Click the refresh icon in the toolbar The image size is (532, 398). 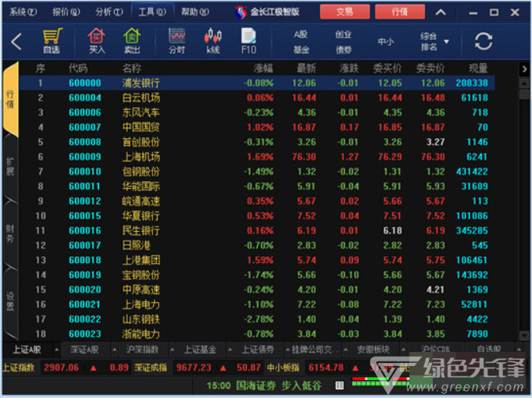point(483,41)
